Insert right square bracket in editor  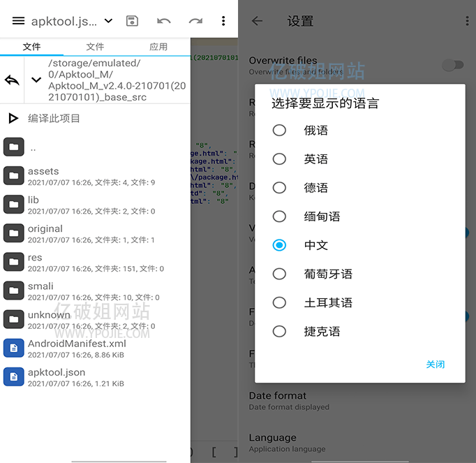(236, 452)
